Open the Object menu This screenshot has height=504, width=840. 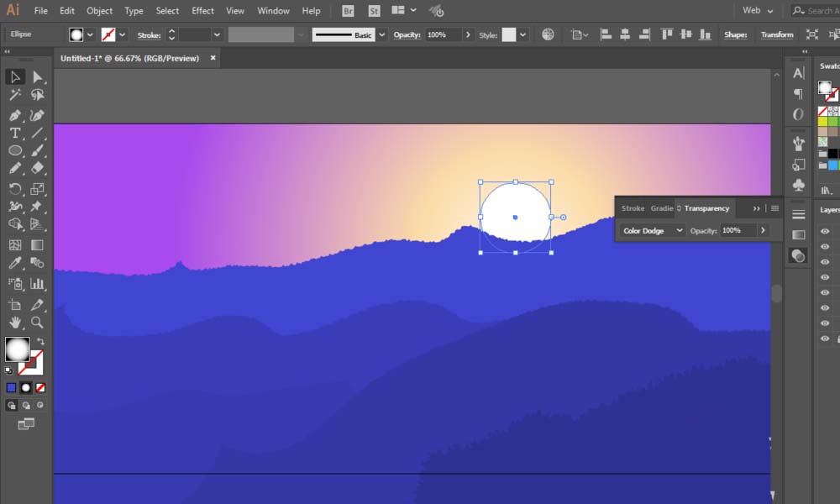point(100,11)
